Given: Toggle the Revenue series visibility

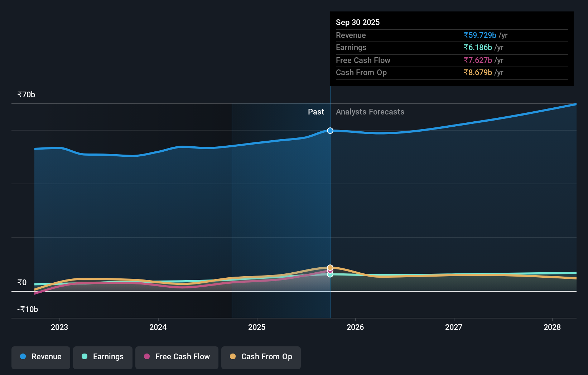Looking at the screenshot, I should 40,357.
